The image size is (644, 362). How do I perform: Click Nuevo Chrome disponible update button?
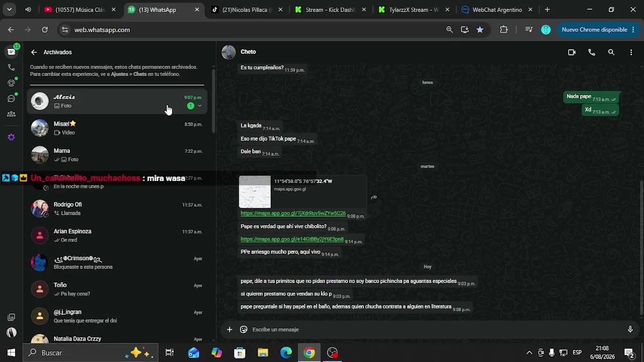point(598,30)
